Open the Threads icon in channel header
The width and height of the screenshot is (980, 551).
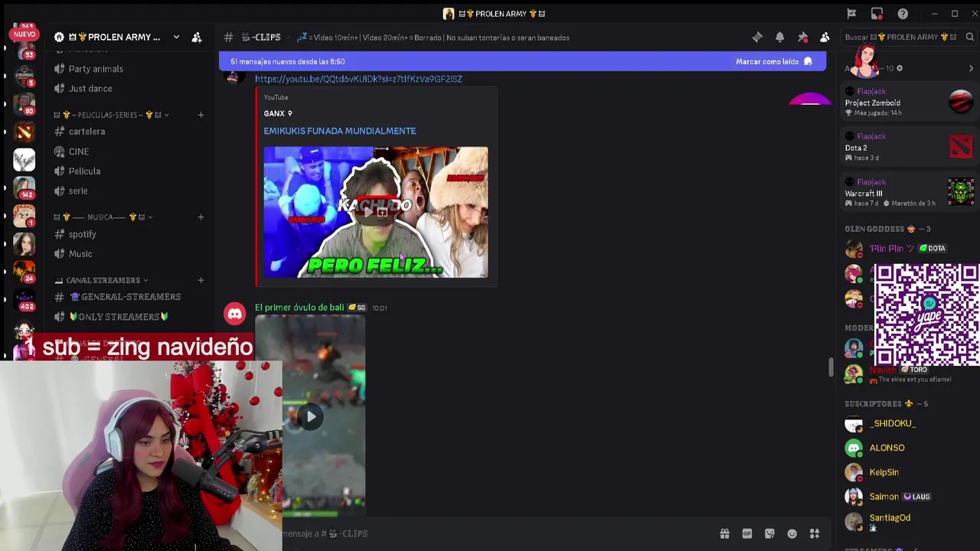coord(757,37)
